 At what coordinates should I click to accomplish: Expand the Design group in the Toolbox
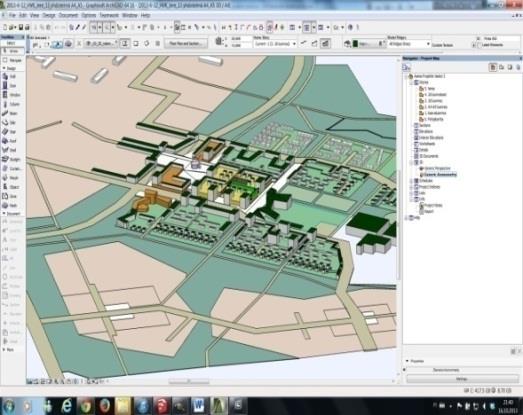[4, 68]
